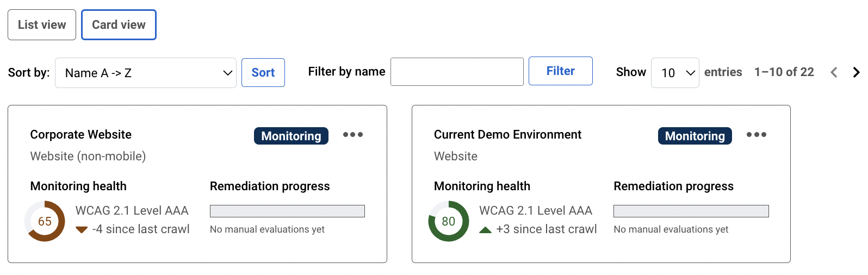
Task: Open the Sort by dropdown
Action: pos(145,73)
